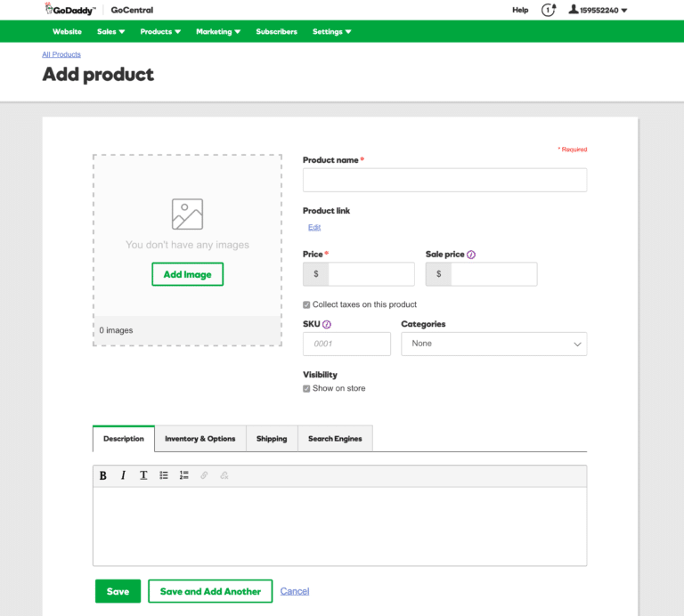
Task: Click the Cancel link
Action: (295, 591)
